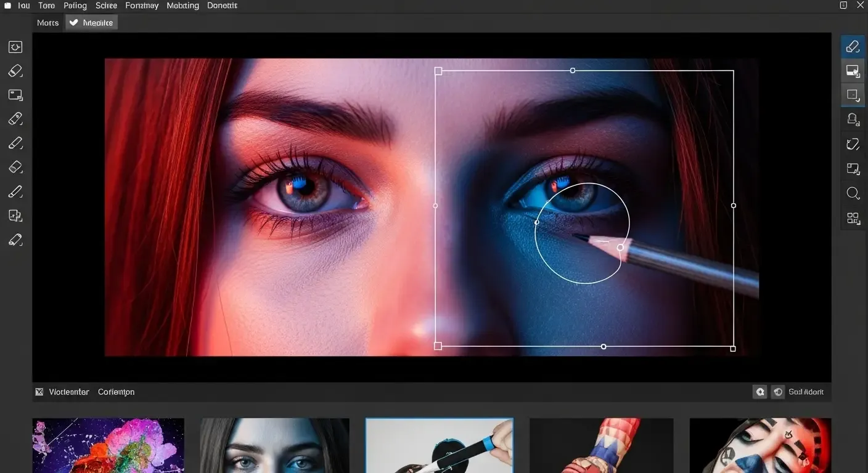This screenshot has height=473, width=868.
Task: Enable the refresh toggle near Gsal Adorit
Action: pyautogui.click(x=777, y=391)
